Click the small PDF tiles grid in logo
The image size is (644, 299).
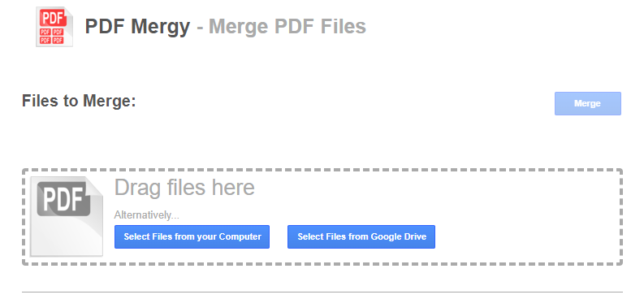tap(52, 36)
